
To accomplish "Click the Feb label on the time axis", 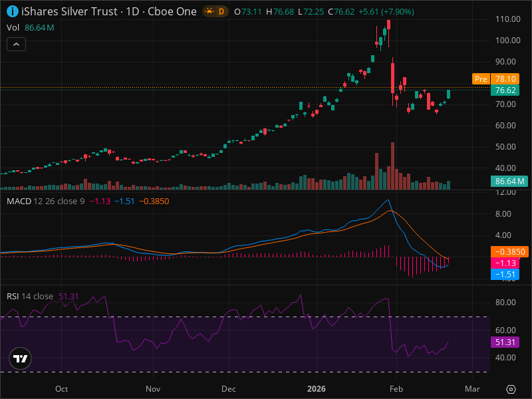I will point(396,389).
